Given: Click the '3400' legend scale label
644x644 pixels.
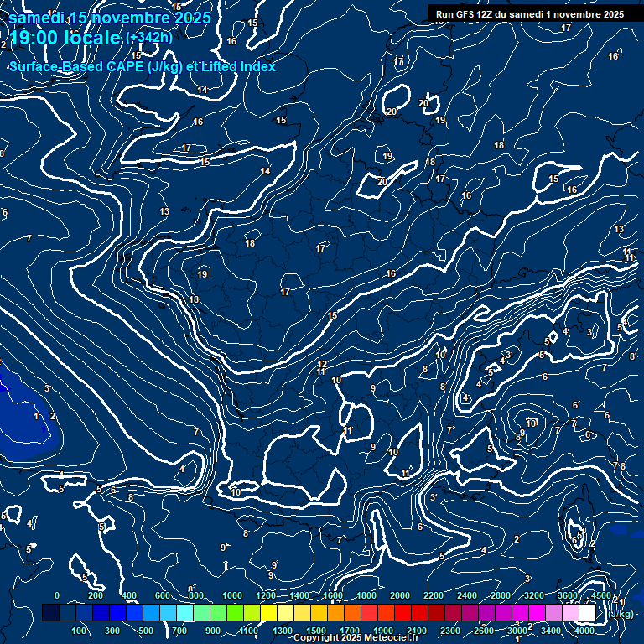Looking at the screenshot, I should coord(551,631).
